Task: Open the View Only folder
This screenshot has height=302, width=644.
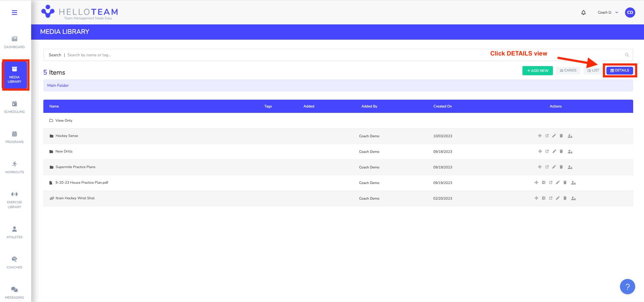Action: (64, 120)
